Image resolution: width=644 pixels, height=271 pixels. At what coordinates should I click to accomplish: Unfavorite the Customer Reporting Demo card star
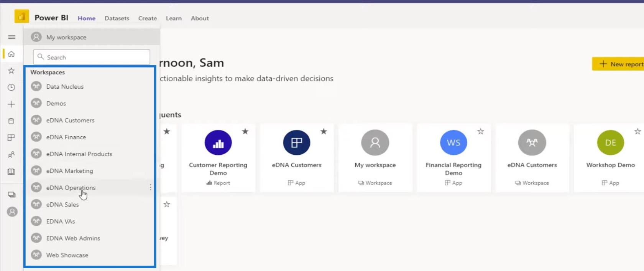point(245,132)
